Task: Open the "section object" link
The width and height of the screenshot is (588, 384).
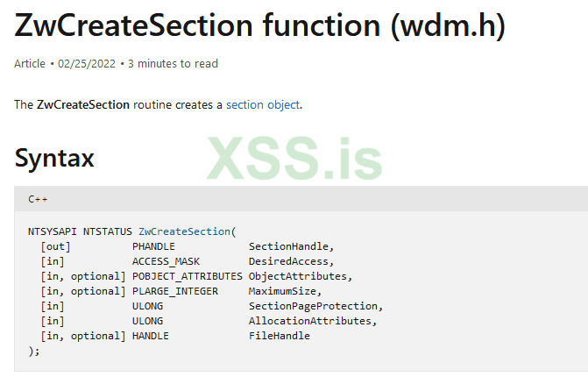Action: pos(263,105)
